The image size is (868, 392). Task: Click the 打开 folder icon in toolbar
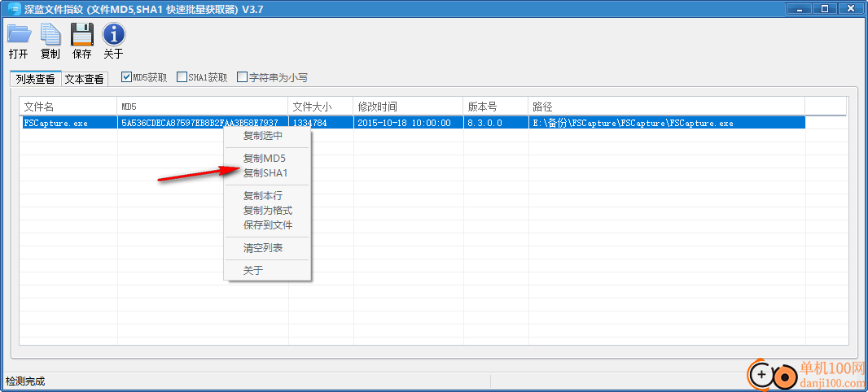click(18, 35)
